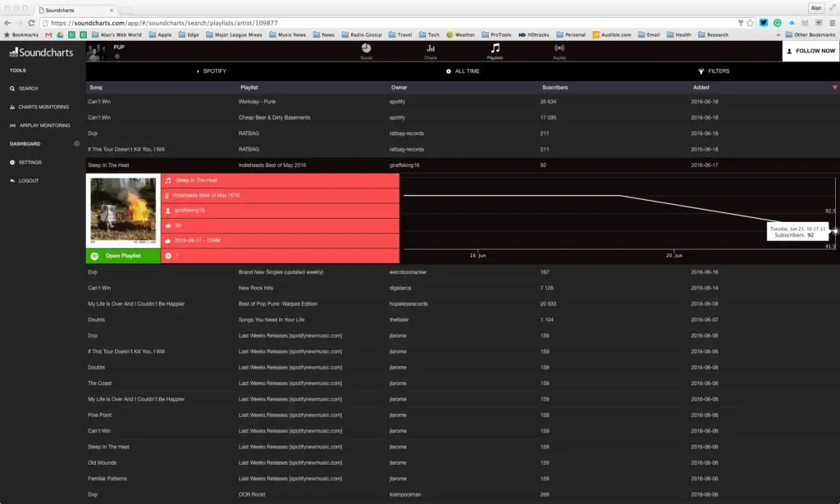Select the Workday - Punk playlist row
840x504 pixels.
tap(463, 102)
